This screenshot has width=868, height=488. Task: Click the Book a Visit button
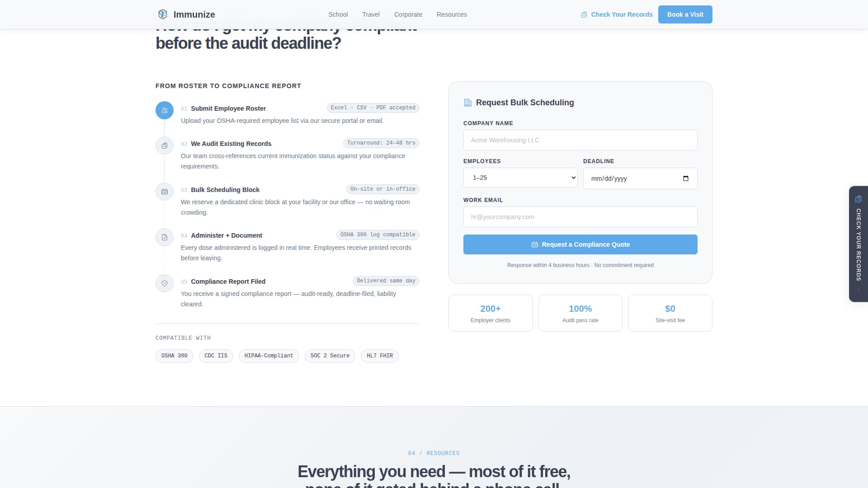[x=685, y=14]
